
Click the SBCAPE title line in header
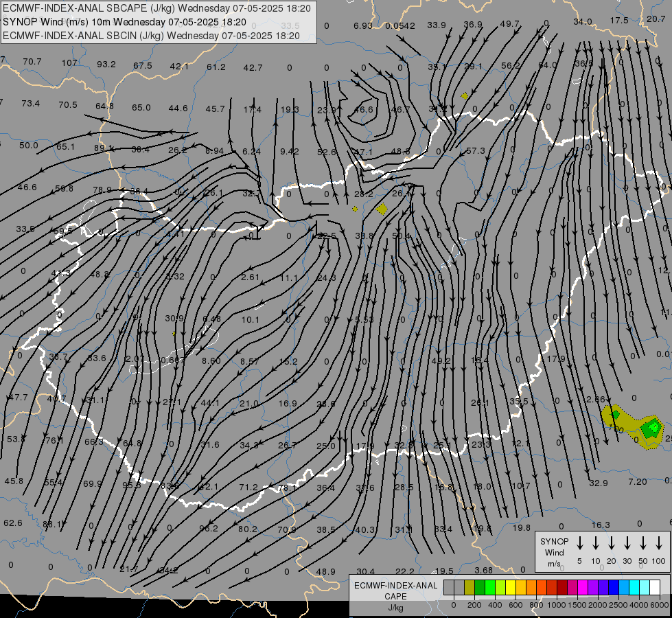point(157,8)
